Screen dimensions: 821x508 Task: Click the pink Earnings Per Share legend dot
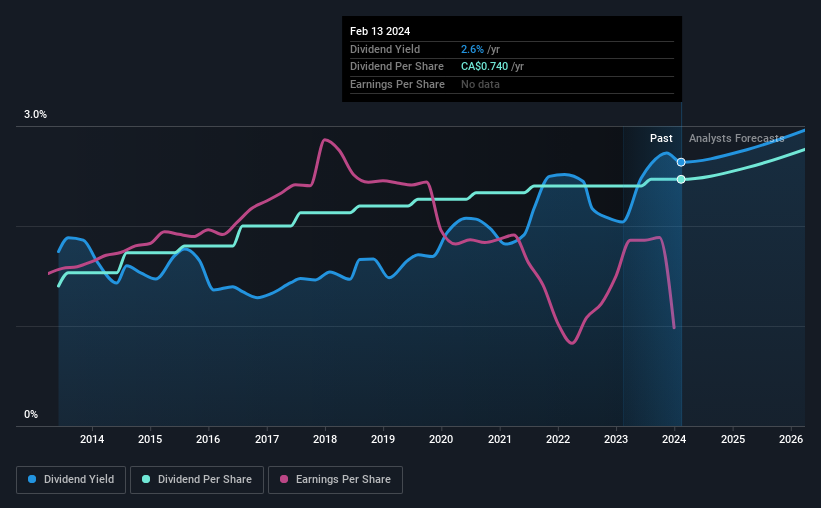click(284, 479)
